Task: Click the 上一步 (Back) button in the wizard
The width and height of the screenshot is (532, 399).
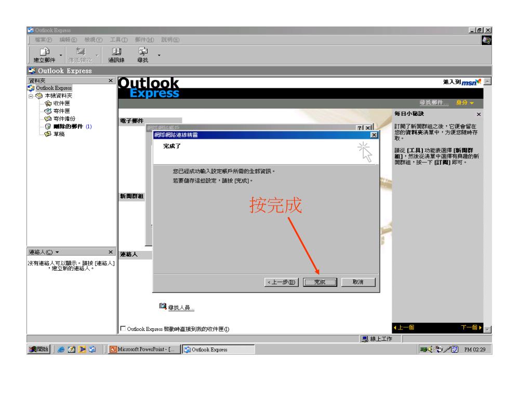Action: coord(281,282)
